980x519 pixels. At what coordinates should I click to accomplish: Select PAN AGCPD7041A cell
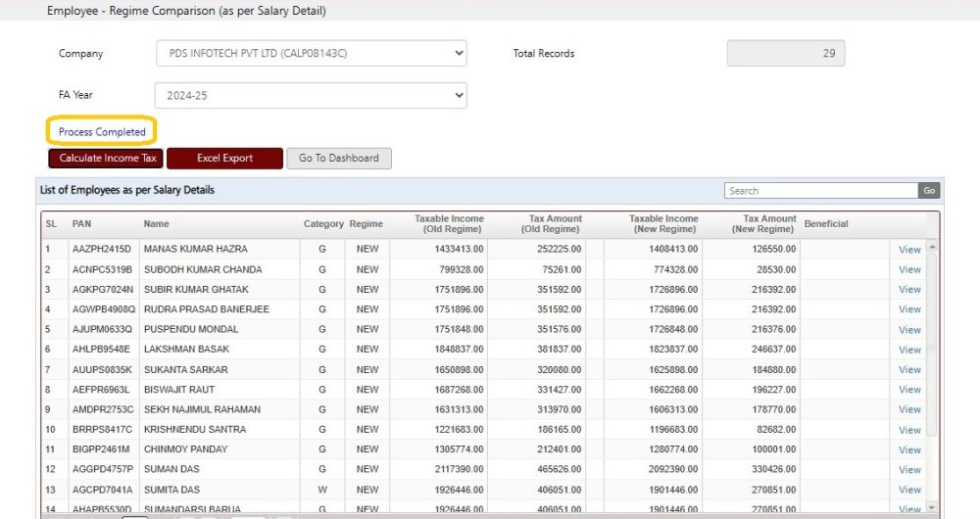(103, 490)
